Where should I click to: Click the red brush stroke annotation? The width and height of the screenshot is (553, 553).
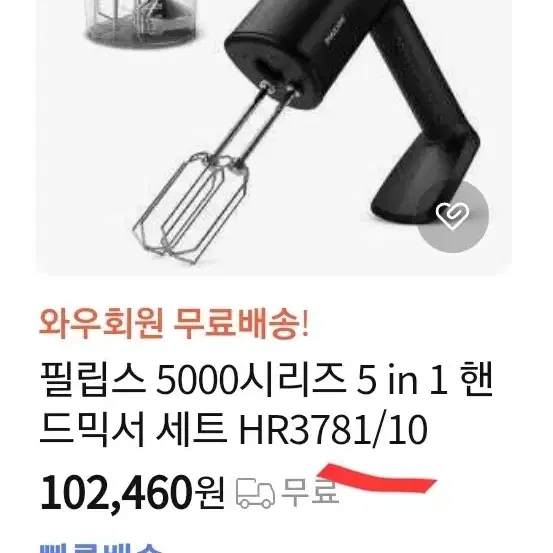point(377,479)
